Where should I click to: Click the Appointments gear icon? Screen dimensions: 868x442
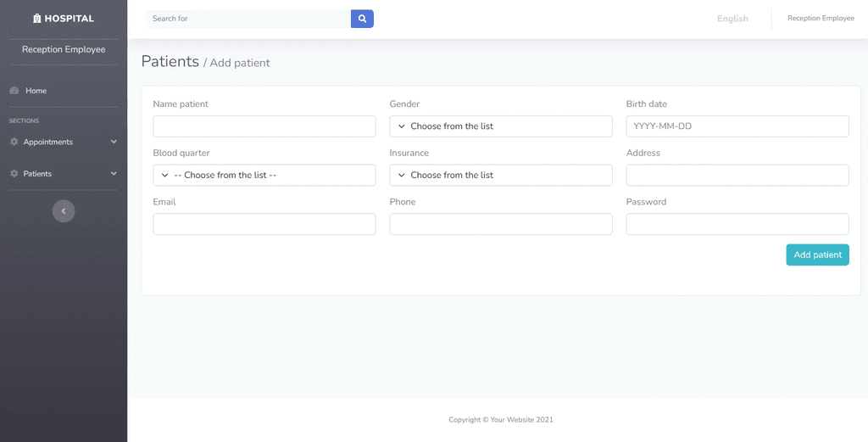pos(14,142)
